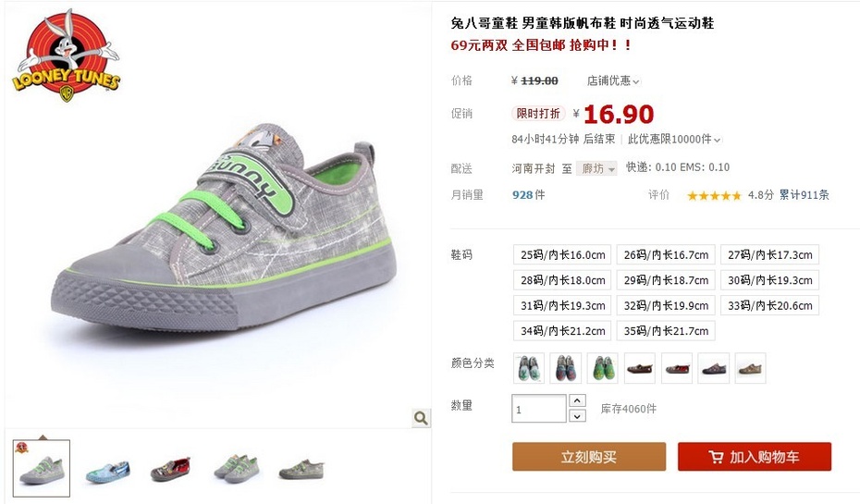Screen dimensions: 860x504
Task: Expand 此优惠限10000件 details
Action: 674,140
